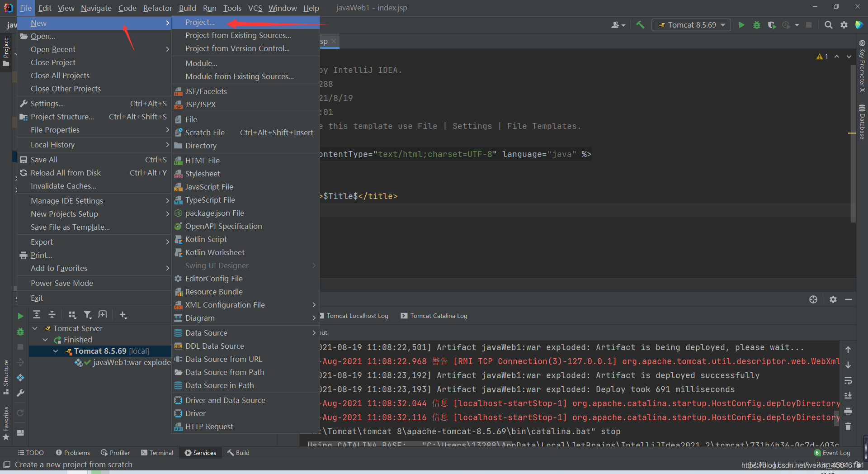Click the Build hammer icon
868x474 pixels.
640,25
